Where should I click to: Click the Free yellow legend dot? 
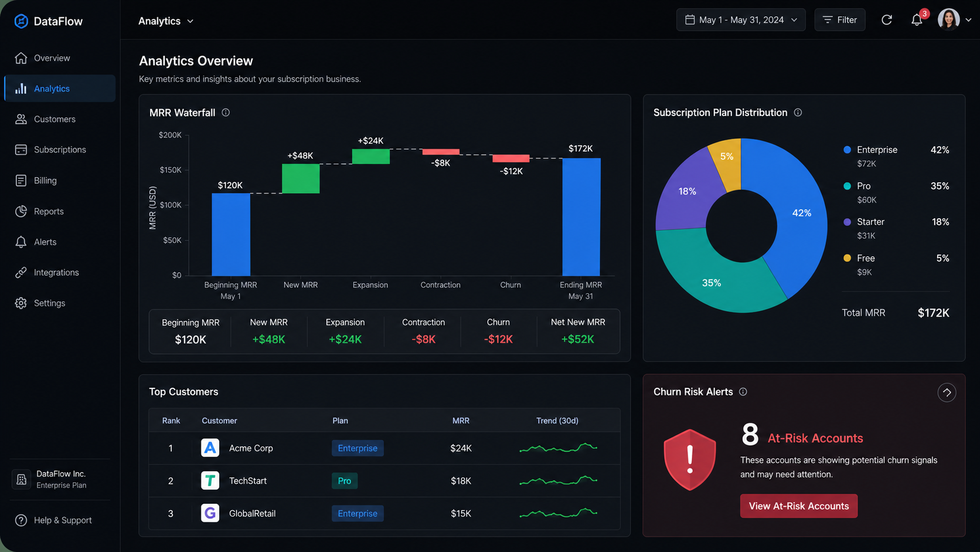[x=847, y=258]
